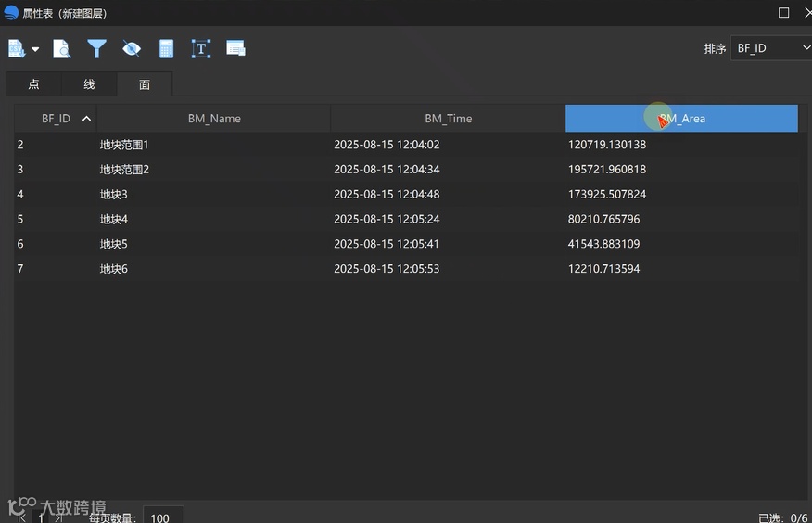Select the row with BF_ID 5
The height and width of the screenshot is (523, 812).
[407, 219]
